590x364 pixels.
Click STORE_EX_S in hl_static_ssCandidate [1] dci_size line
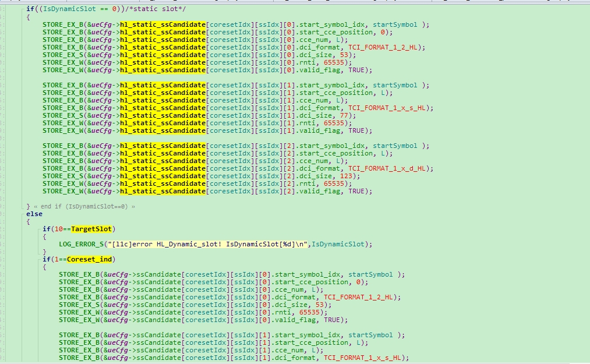pyautogui.click(x=63, y=115)
